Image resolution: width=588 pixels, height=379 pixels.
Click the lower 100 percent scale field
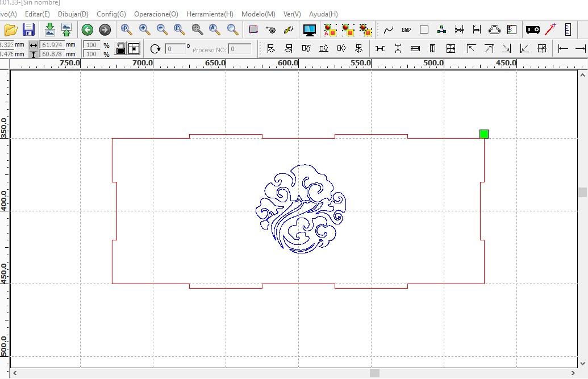91,54
